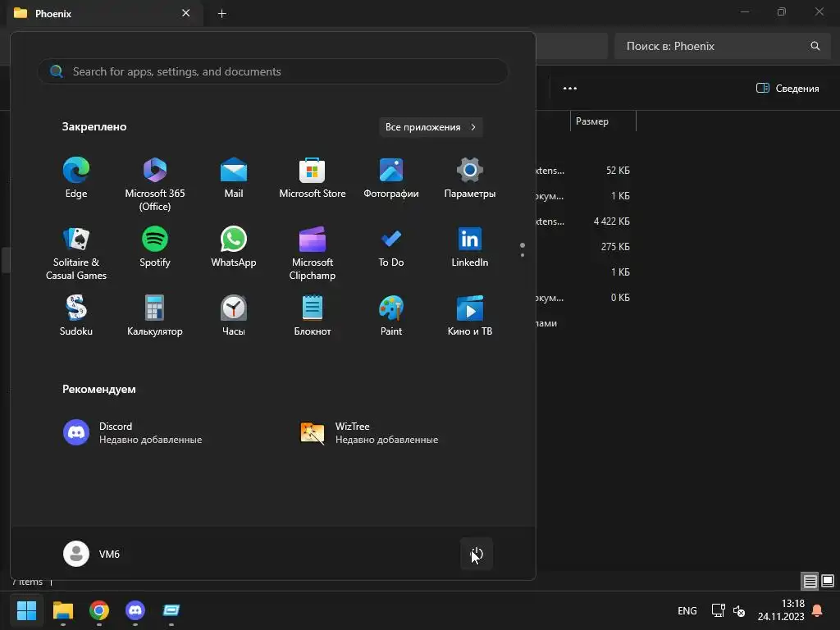Open the Часы clock app
The height and width of the screenshot is (630, 840).
(234, 316)
